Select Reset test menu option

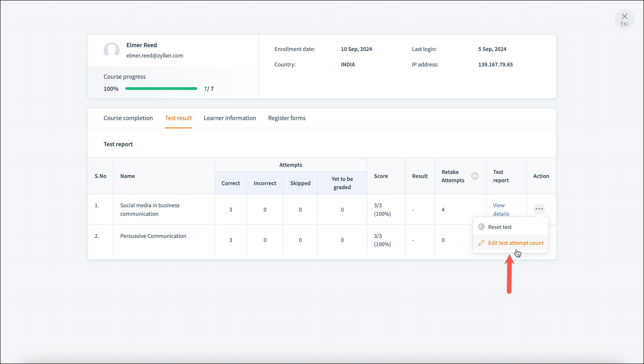(x=500, y=227)
